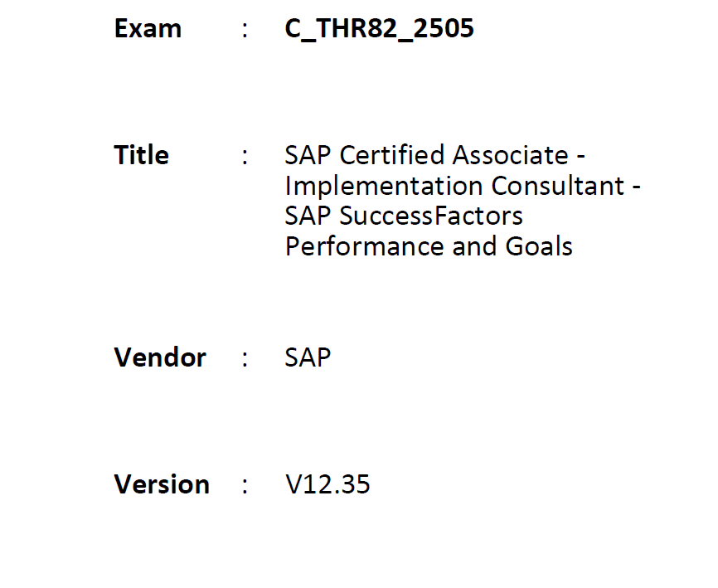Click the word Goals in the title
The image size is (718, 588).
539,246
